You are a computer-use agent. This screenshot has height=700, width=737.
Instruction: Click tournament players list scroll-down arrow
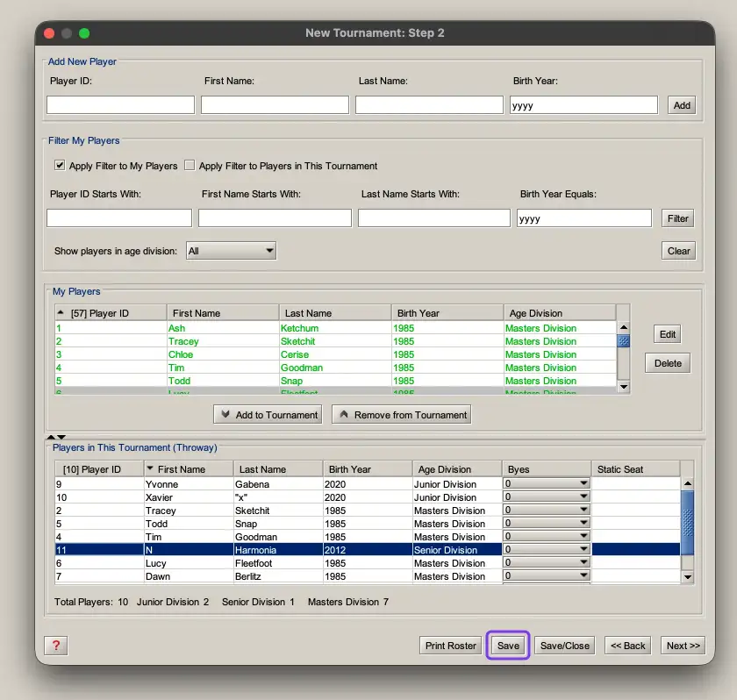tap(688, 577)
